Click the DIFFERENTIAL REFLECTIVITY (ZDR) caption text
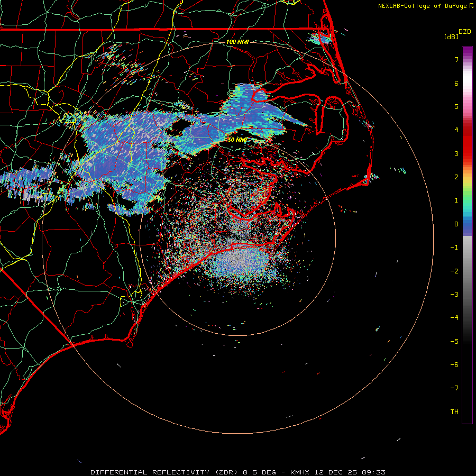 click(165, 472)
